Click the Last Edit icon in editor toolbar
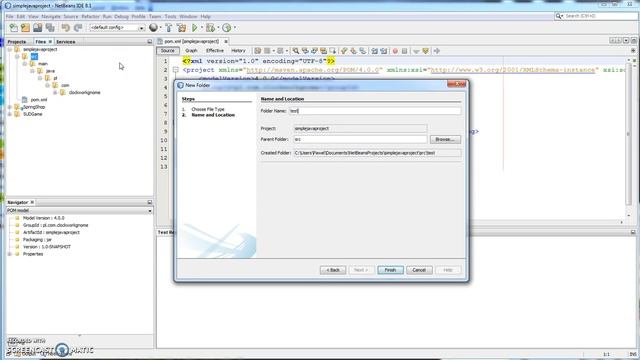Image resolution: width=640 pixels, height=360 pixels. [x=258, y=51]
